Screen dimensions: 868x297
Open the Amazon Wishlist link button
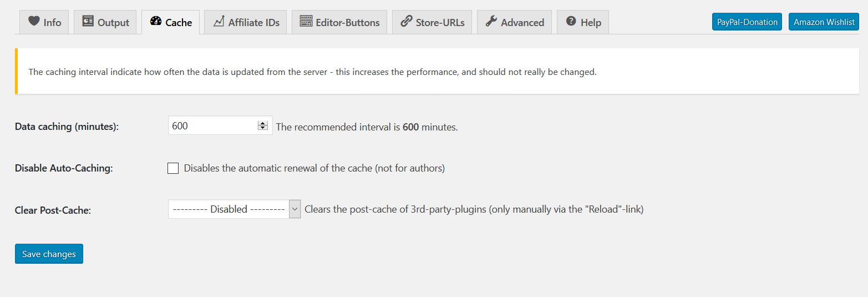(824, 22)
